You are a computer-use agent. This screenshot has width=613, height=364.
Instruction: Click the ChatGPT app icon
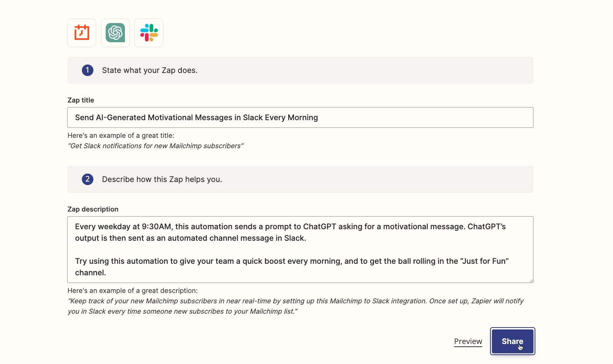pyautogui.click(x=115, y=33)
